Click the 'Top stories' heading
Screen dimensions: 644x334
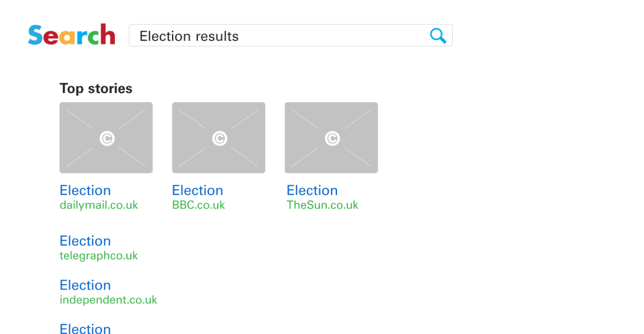(96, 88)
